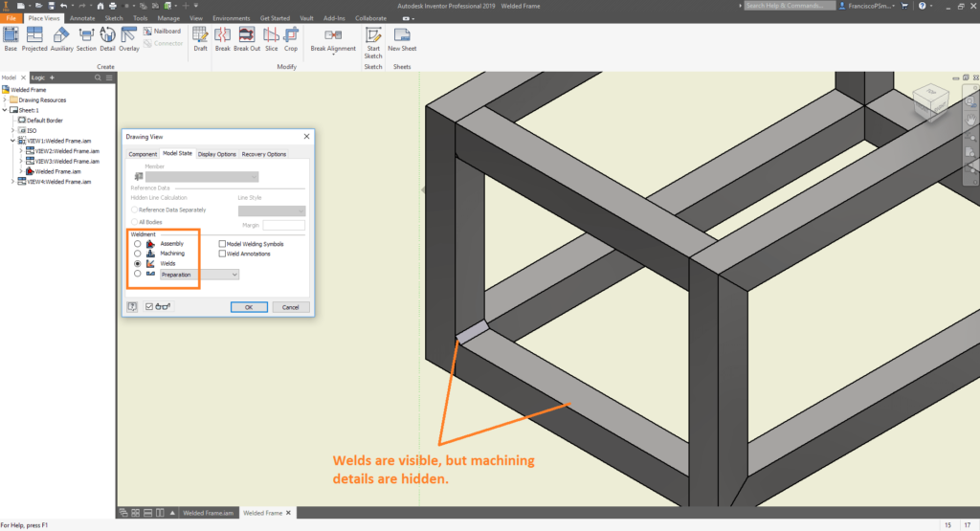Image resolution: width=980 pixels, height=531 pixels.
Task: Select the Machining weldment radio button
Action: pyautogui.click(x=138, y=254)
